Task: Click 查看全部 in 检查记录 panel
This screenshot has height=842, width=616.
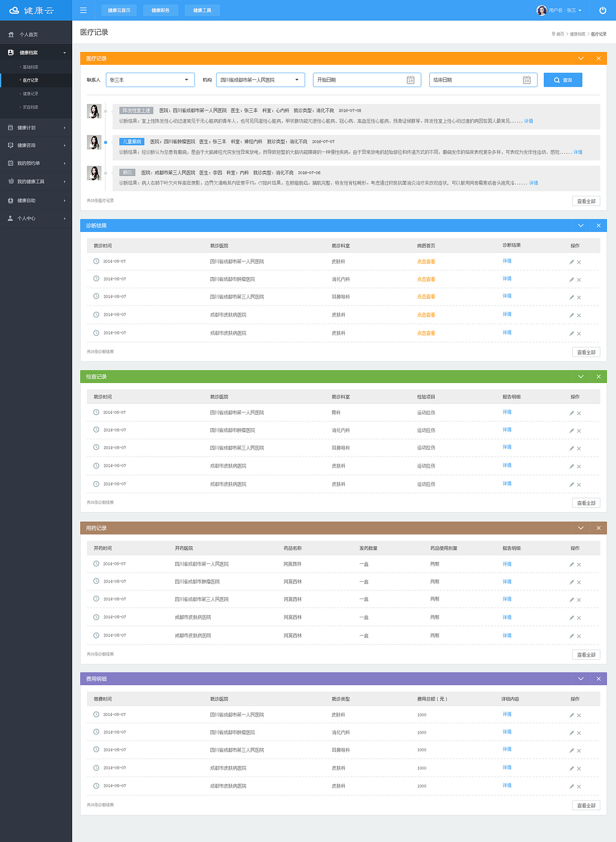Action: [586, 503]
